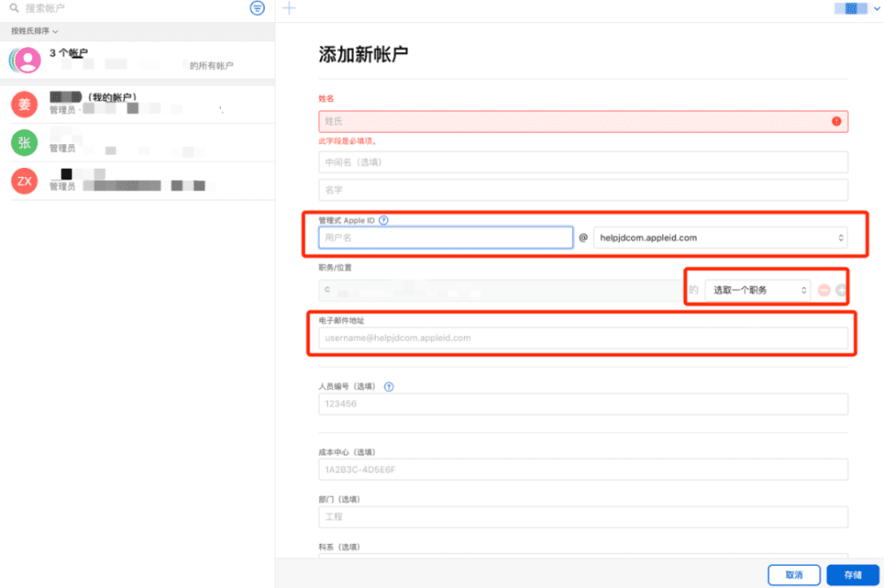Click the 中间名 (选填) input field
The height and width of the screenshot is (588, 884).
coord(583,163)
